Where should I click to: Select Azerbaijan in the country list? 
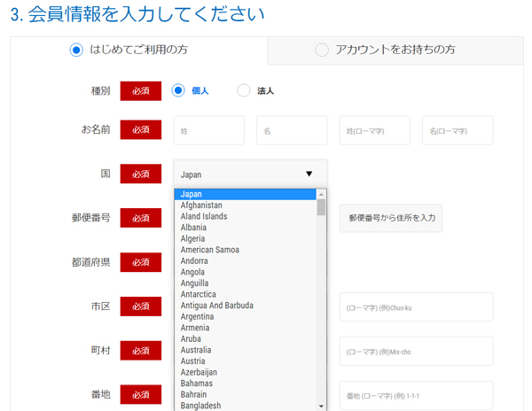[245, 372]
